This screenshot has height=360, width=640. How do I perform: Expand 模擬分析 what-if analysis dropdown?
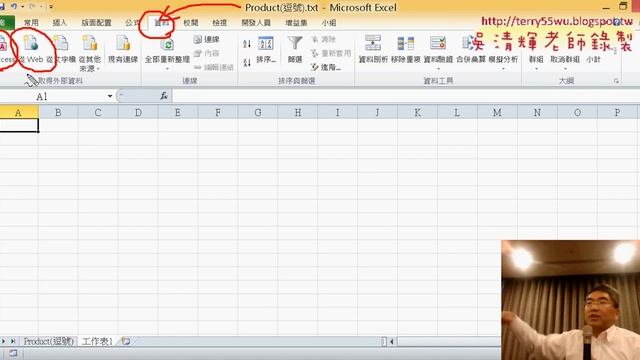503,69
